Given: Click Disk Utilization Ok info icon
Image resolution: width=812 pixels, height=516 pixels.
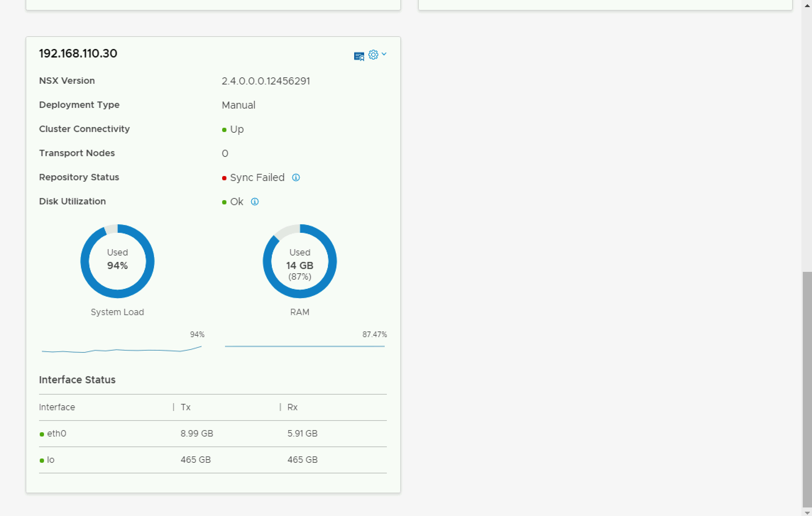Looking at the screenshot, I should click(254, 202).
